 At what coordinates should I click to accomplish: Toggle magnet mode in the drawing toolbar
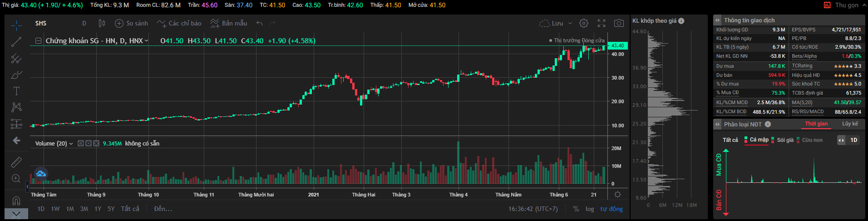pyautogui.click(x=16, y=201)
